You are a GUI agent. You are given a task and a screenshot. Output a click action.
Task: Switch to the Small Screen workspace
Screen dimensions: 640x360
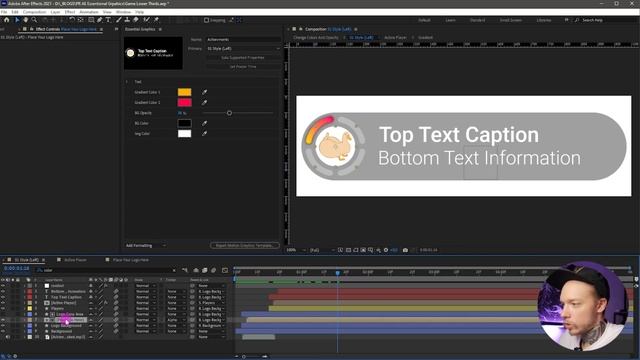(511, 20)
